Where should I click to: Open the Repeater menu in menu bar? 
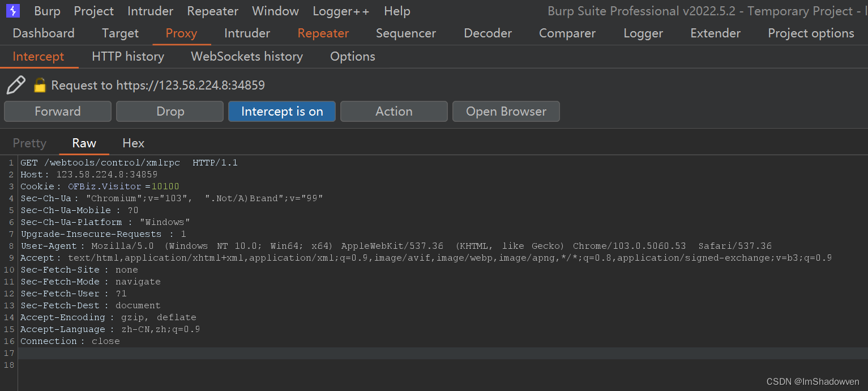coord(212,11)
